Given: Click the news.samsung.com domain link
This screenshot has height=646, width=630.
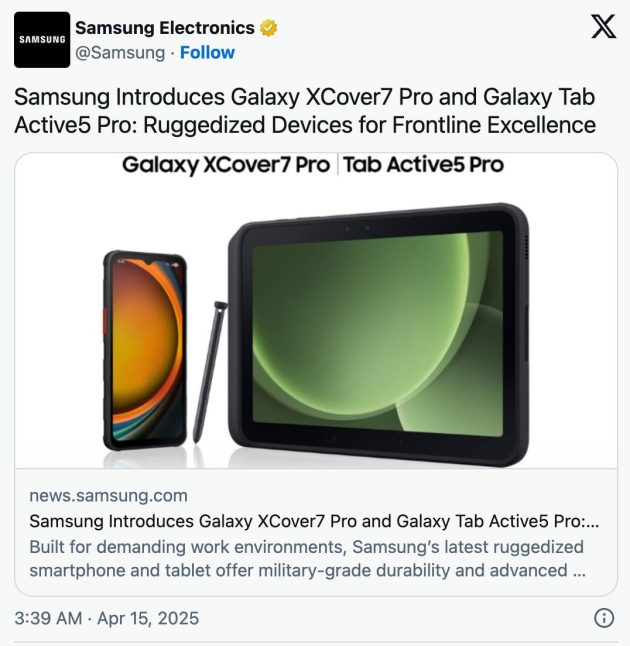Looking at the screenshot, I should [108, 496].
